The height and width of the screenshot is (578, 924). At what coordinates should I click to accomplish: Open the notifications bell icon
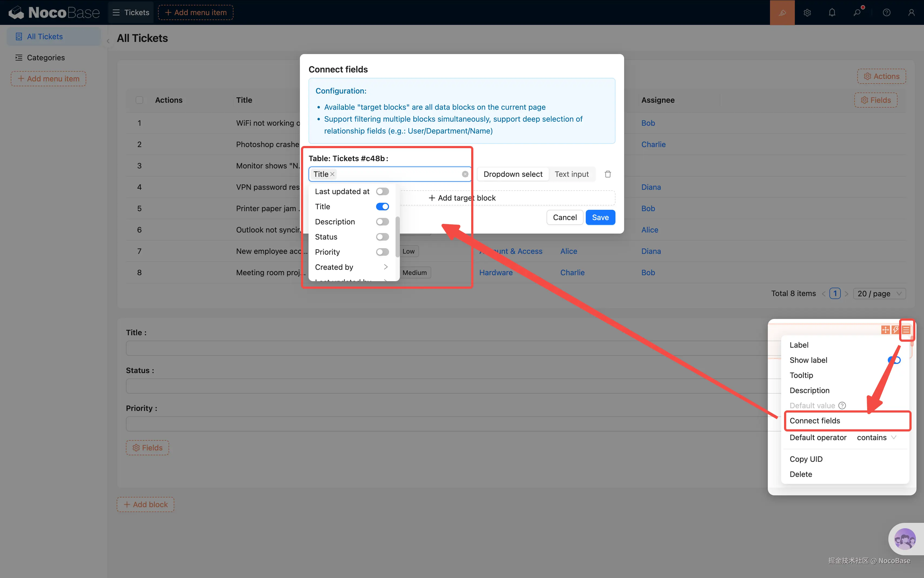[x=832, y=13]
